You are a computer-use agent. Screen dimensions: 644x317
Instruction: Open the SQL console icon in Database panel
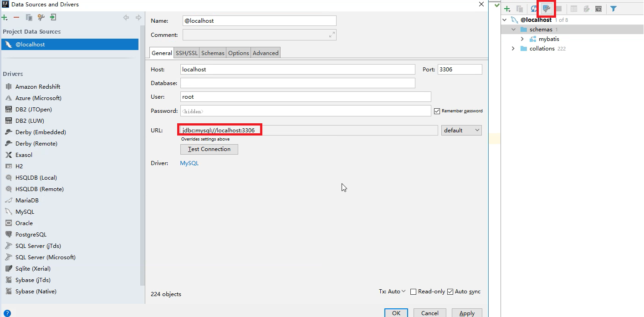(598, 9)
